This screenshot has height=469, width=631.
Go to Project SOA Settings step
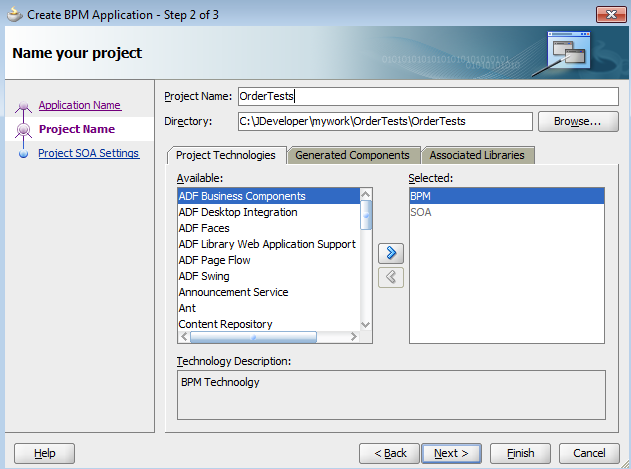88,153
